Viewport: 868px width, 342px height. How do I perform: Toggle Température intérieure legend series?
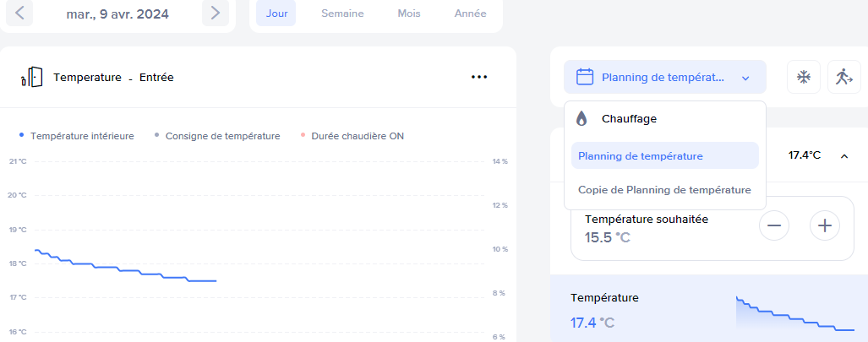pyautogui.click(x=77, y=136)
